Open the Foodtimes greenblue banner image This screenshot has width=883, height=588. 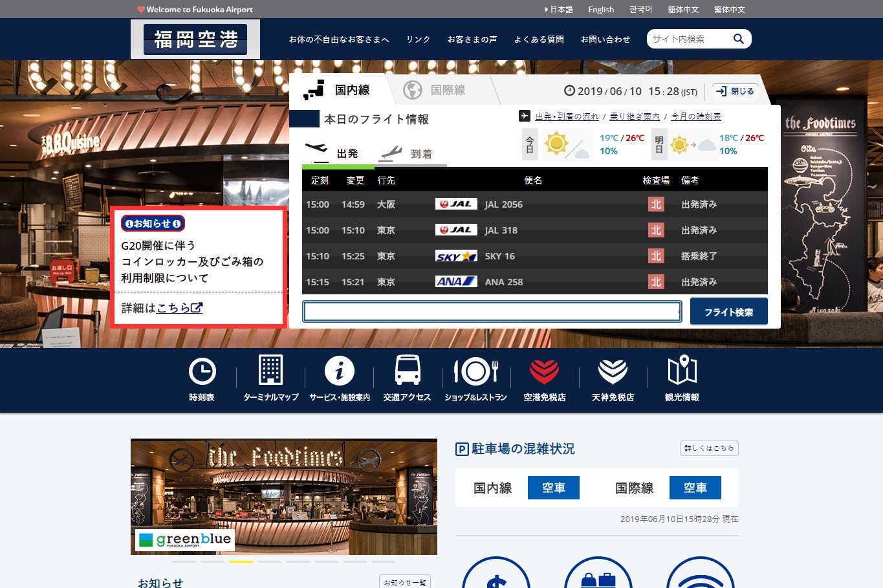coord(284,497)
